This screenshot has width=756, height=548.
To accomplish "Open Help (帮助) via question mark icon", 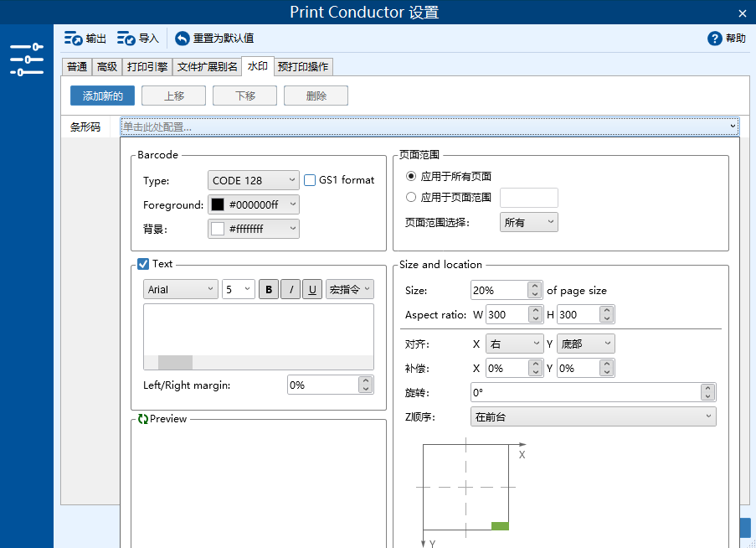I will tap(714, 39).
